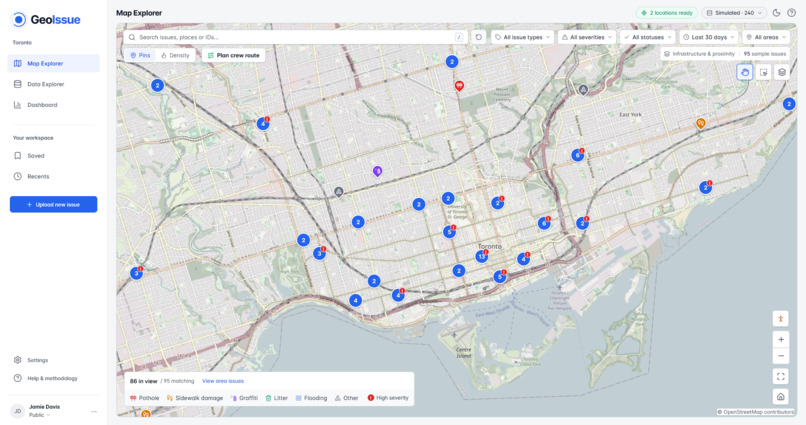Open the All severities dropdown
806x425 pixels.
587,37
